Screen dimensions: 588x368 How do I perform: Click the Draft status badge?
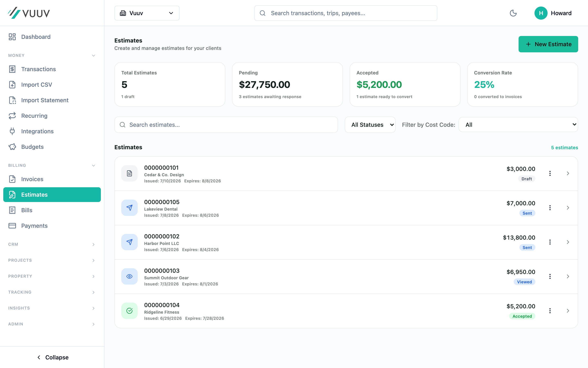[x=527, y=179]
